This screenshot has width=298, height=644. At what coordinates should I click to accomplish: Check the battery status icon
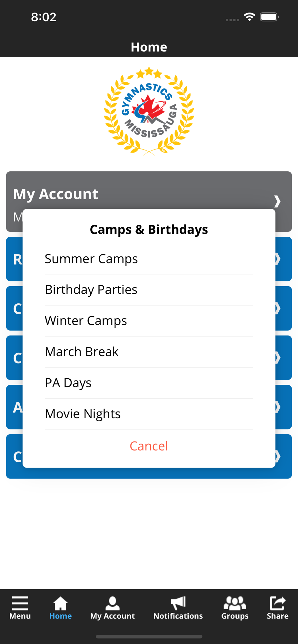click(269, 17)
